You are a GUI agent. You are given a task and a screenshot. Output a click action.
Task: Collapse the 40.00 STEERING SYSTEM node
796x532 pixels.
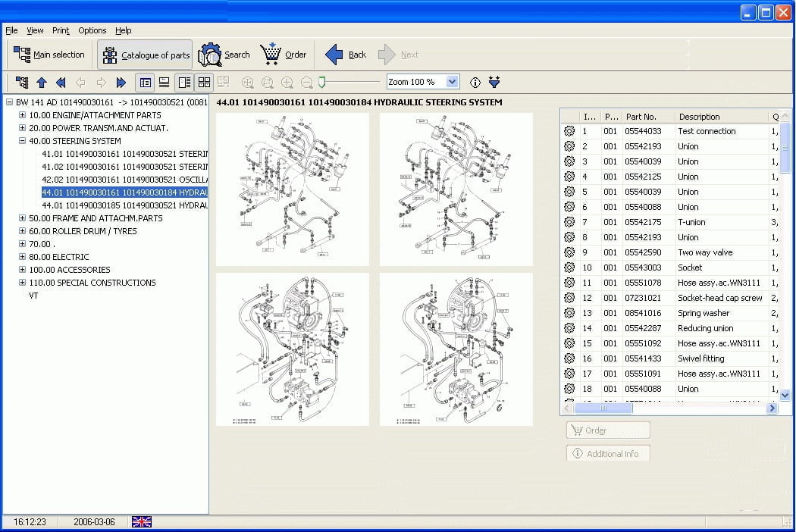pos(23,141)
